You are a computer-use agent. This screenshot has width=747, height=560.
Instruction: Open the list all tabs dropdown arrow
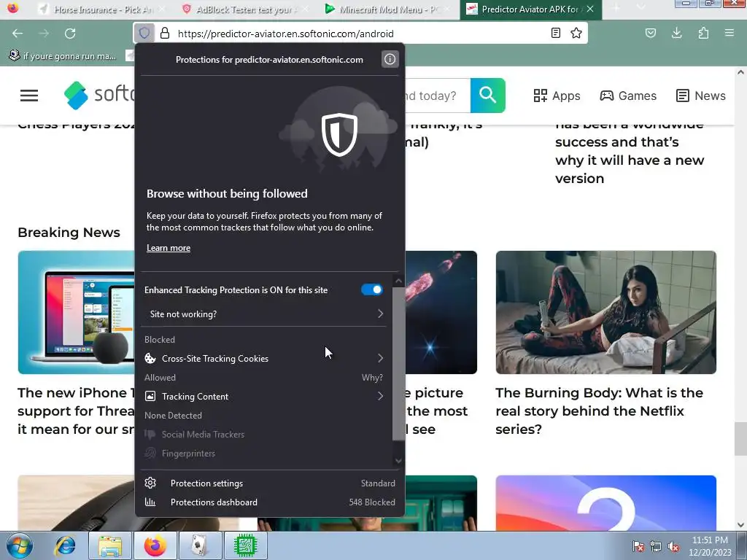[x=641, y=8]
